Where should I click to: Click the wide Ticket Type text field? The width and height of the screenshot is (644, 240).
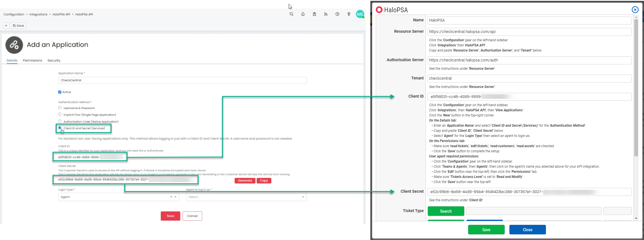pos(534,211)
